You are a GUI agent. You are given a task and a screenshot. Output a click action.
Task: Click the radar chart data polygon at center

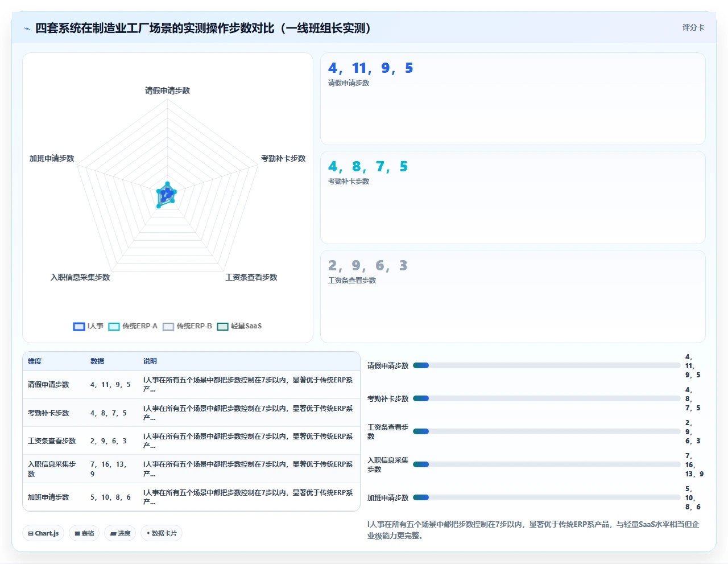point(166,195)
